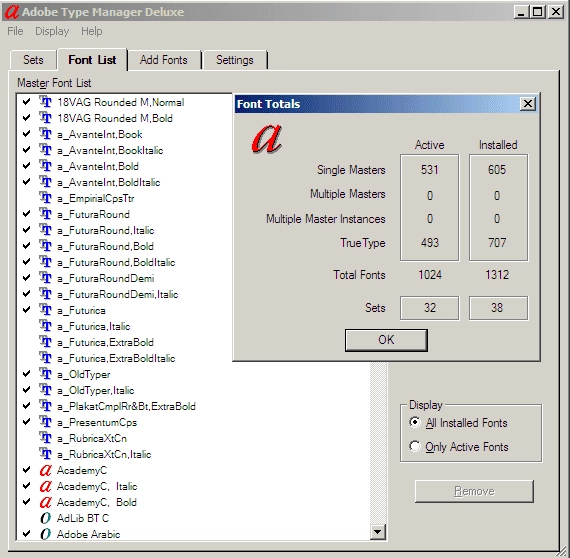Click Type 1 icon beside AcademyC, Bold
The width and height of the screenshot is (570, 558).
[x=45, y=502]
